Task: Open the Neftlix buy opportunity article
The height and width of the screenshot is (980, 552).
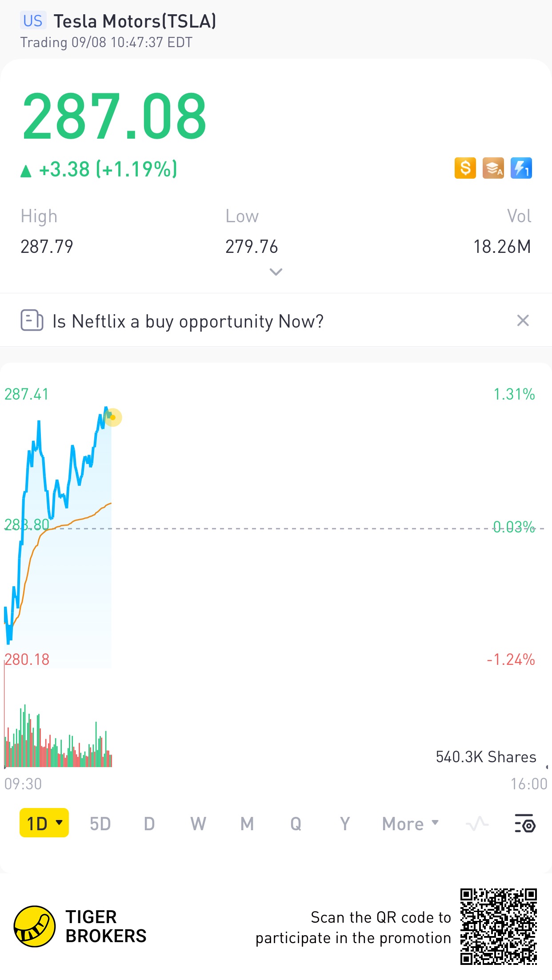Action: tap(188, 321)
